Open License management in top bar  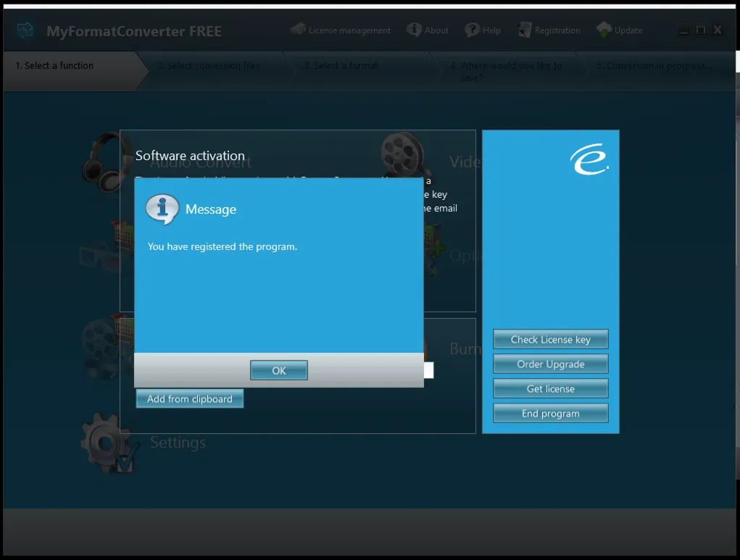(x=341, y=30)
